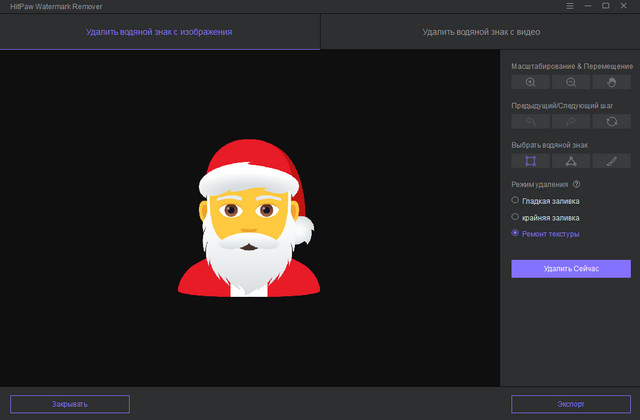This screenshot has width=640, height=420.
Task: Switch to Удалить водяной знак с видео tab
Action: coord(480,32)
